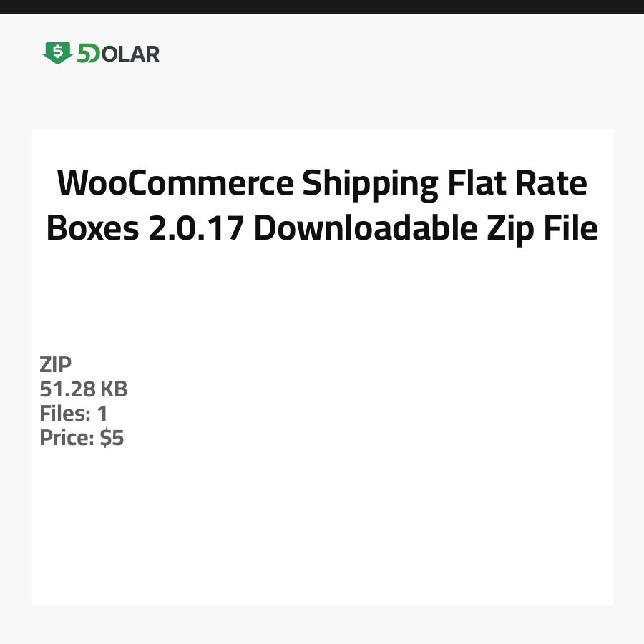Viewport: 644px width, 644px height.
Task: Click the KB unit in the file size
Action: pos(113,389)
